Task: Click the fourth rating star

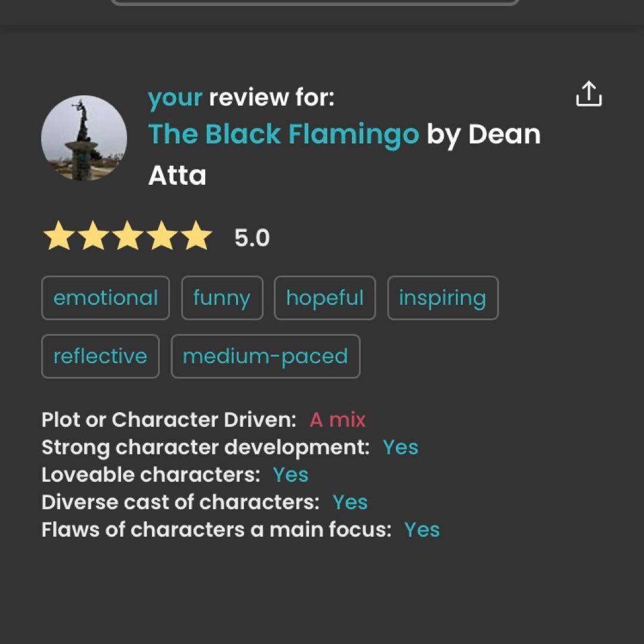Action: click(162, 237)
